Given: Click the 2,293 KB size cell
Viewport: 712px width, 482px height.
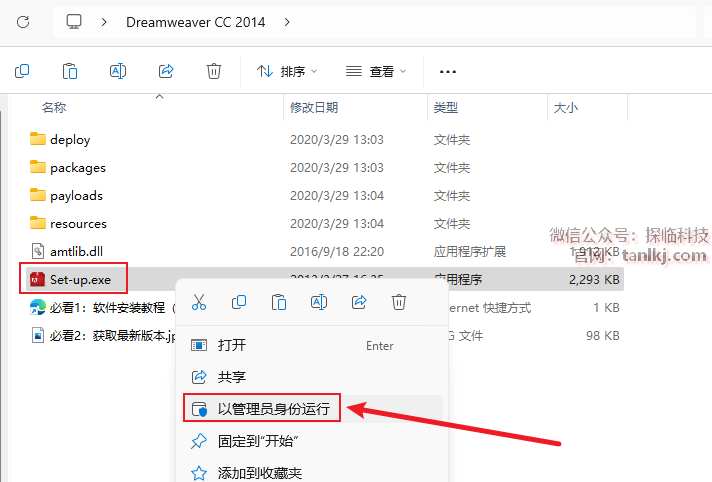Looking at the screenshot, I should (594, 280).
